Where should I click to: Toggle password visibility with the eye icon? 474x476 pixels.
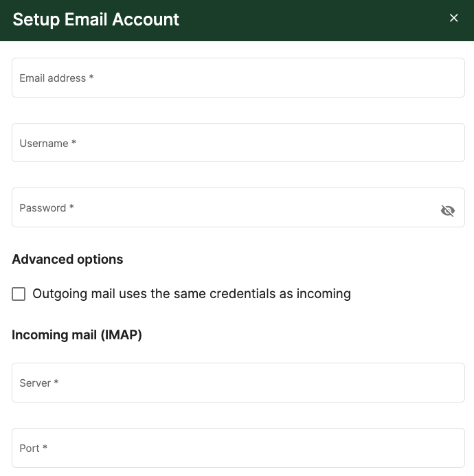448,210
